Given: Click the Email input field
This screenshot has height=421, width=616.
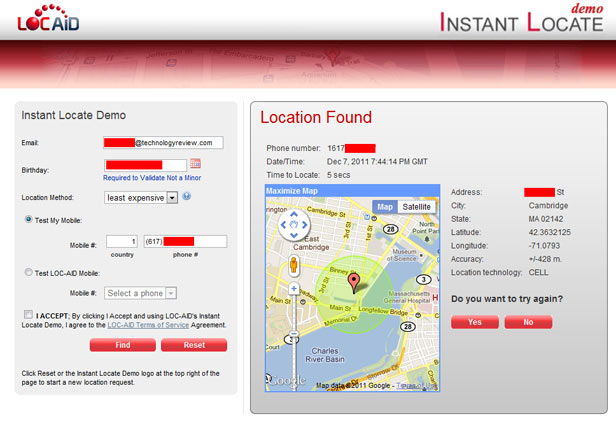Looking at the screenshot, I should click(163, 143).
